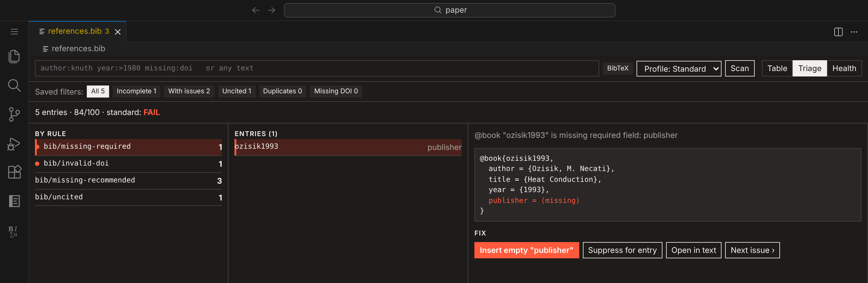Open the Search icon in activity bar
Screen dimensions: 868x283
tap(14, 86)
